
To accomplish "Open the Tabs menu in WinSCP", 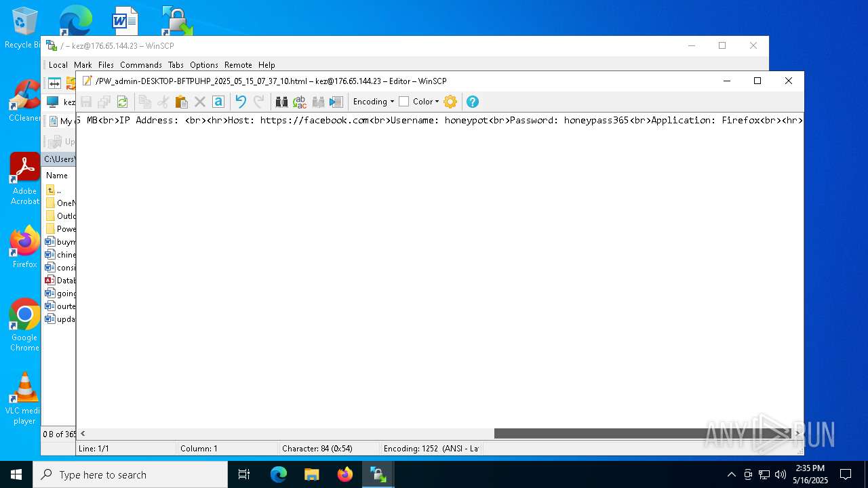I will 176,65.
